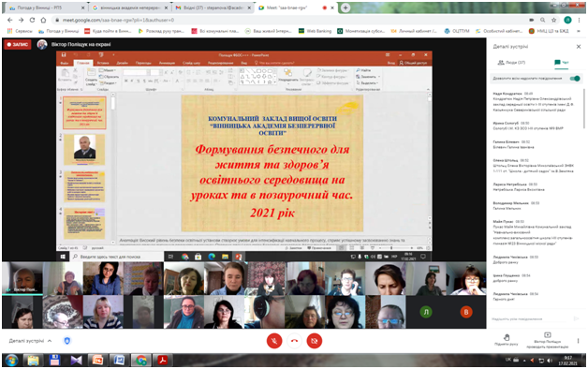This screenshot has width=588, height=369.
Task: Select the orange В participant tile
Action: click(466, 312)
